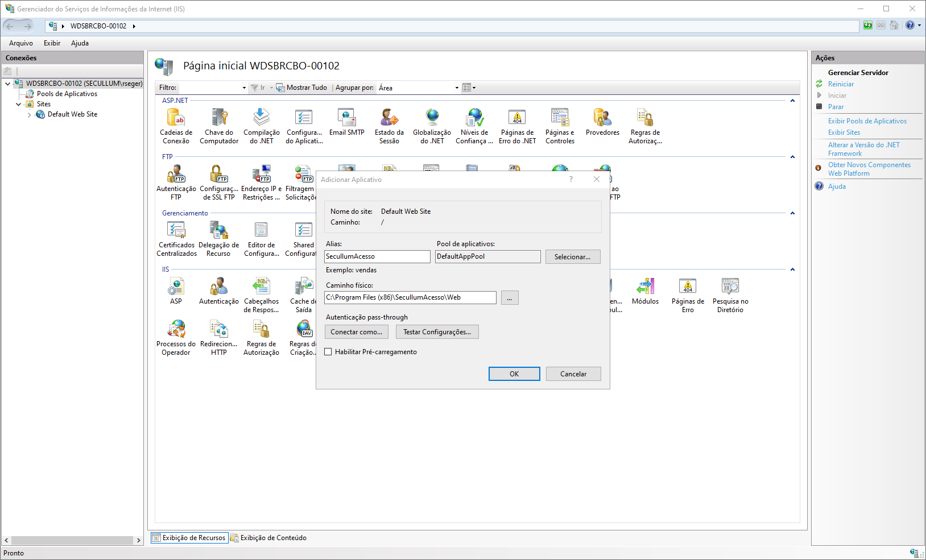926x560 pixels.
Task: Enable the Habilitar Pré-carregamento checkbox
Action: click(x=328, y=352)
